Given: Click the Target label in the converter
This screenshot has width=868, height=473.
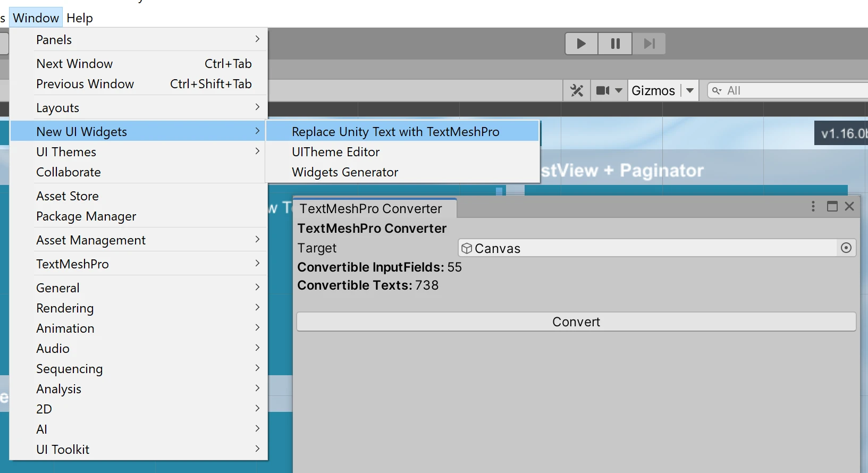Looking at the screenshot, I should click(x=317, y=248).
